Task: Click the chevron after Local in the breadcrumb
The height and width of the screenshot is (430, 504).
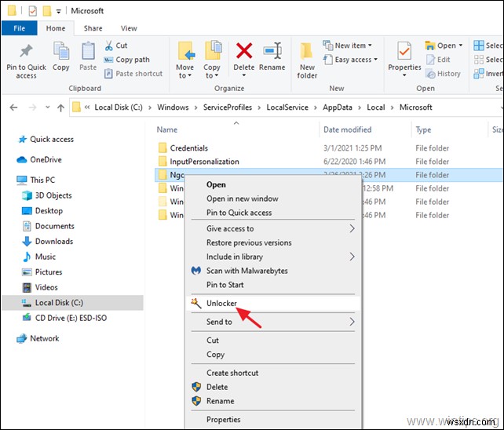Action: (x=393, y=107)
